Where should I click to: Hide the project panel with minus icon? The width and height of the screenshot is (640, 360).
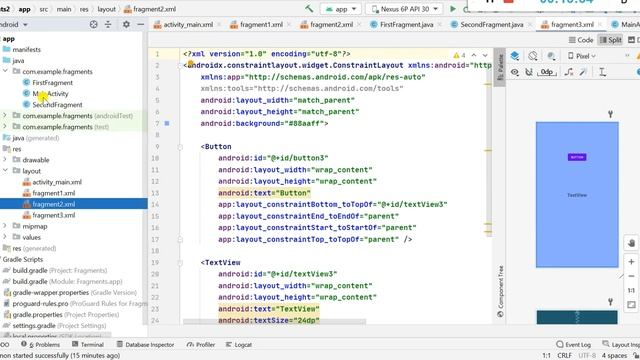click(x=140, y=24)
